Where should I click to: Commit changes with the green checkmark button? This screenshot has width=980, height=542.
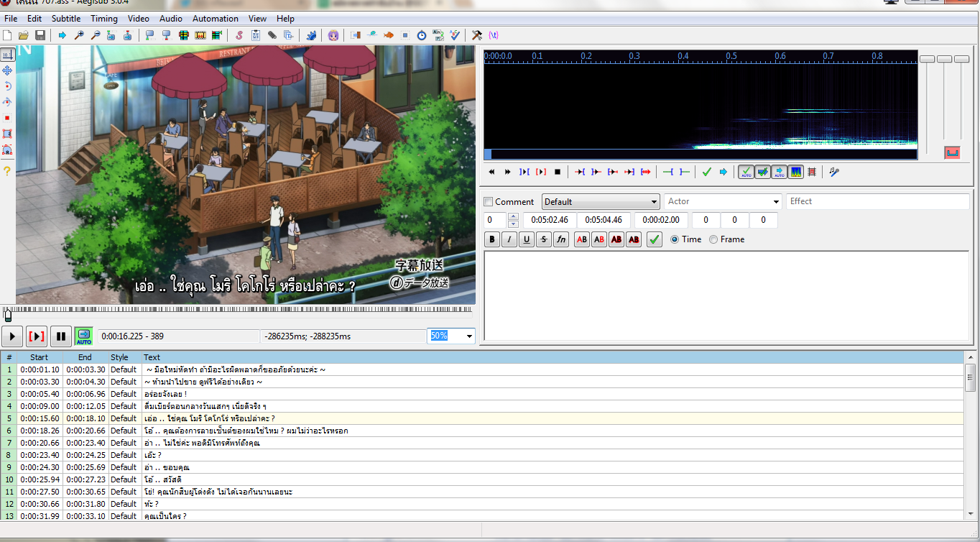click(654, 240)
